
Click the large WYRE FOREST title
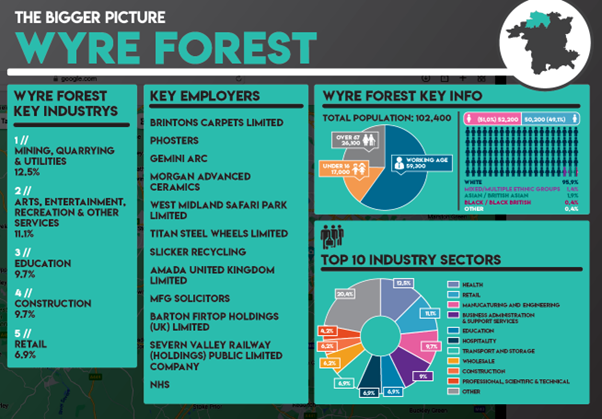coord(166,48)
